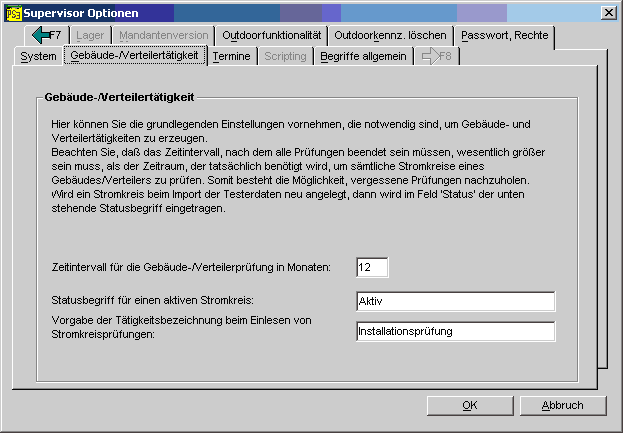Image resolution: width=623 pixels, height=433 pixels.
Task: Confirm with the OK button
Action: click(x=470, y=406)
